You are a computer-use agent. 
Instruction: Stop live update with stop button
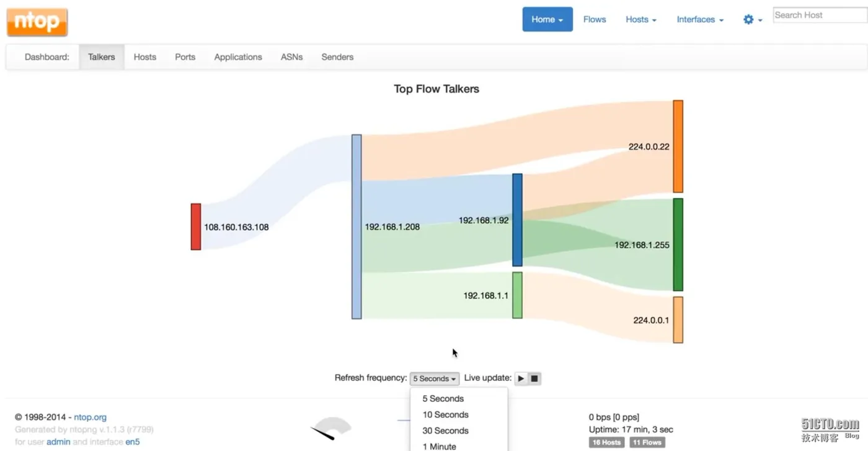click(534, 378)
